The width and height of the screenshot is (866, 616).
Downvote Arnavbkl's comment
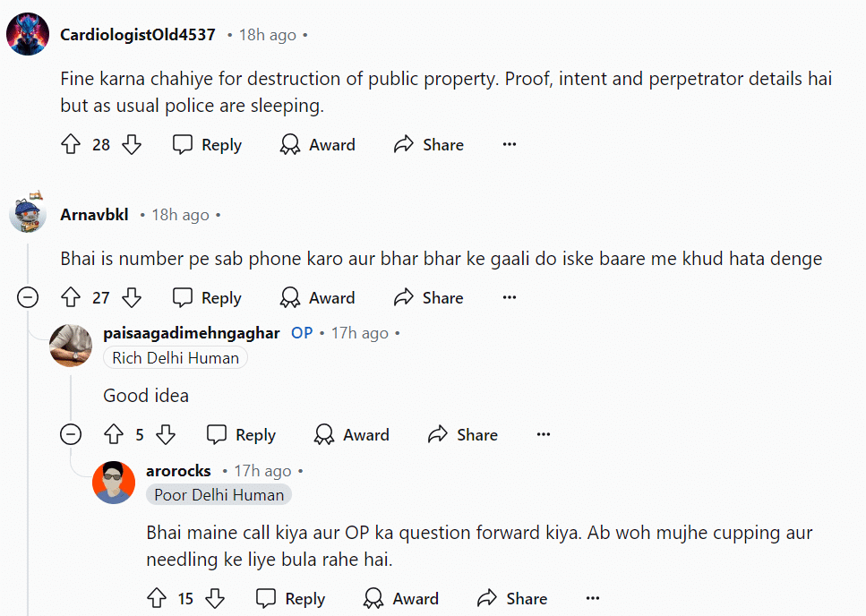132,298
